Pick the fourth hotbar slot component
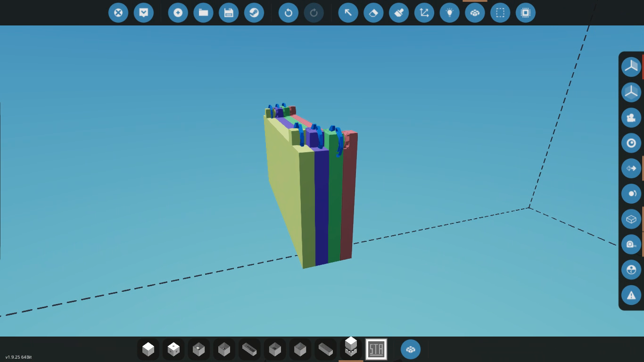The width and height of the screenshot is (644, 362). (224, 349)
